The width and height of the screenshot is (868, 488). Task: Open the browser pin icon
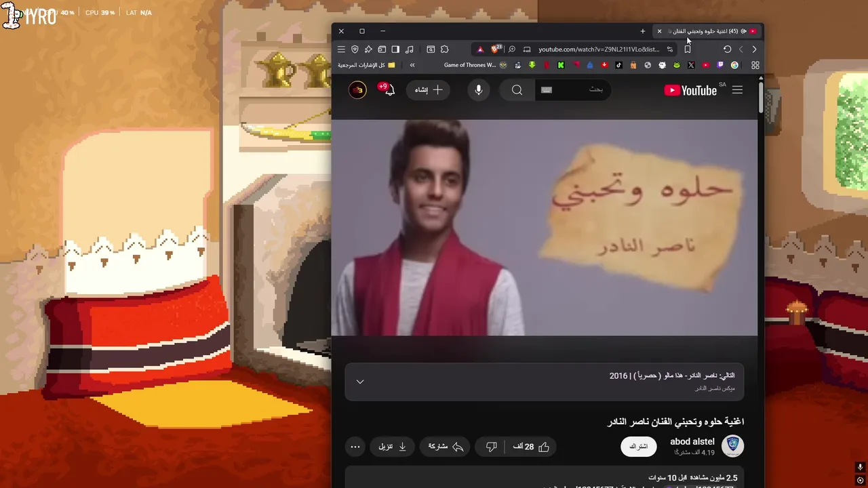click(368, 49)
